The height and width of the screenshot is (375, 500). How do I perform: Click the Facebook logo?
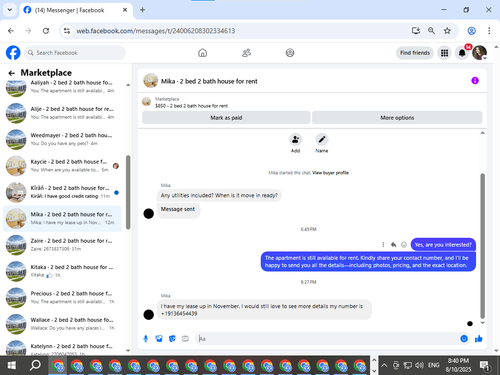click(13, 53)
